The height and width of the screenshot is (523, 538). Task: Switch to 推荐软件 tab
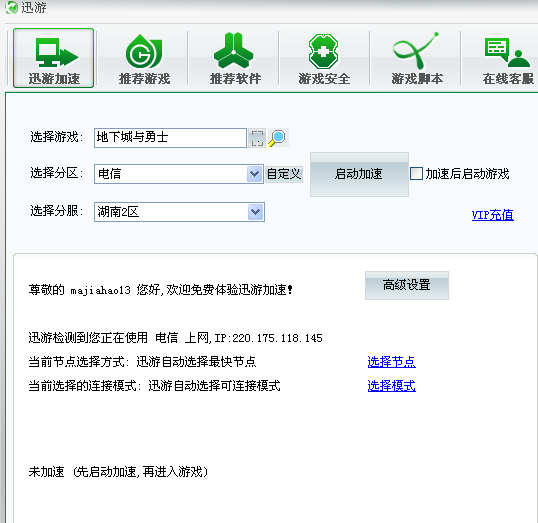[x=235, y=59]
